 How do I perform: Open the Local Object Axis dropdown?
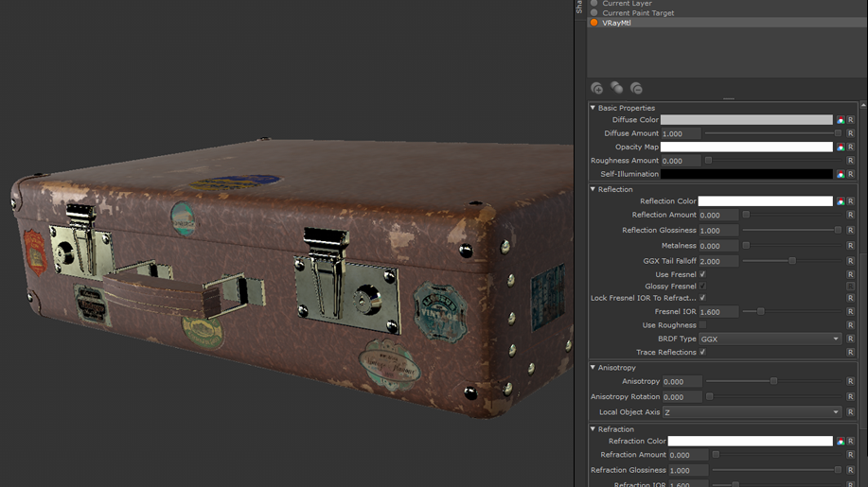751,412
